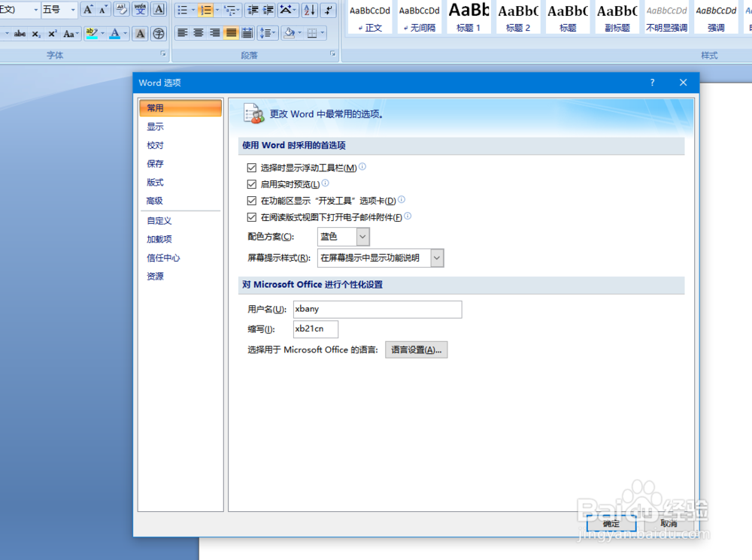Toggle 在阅读版式视图下打开电子邮件附件 checkbox

[251, 217]
